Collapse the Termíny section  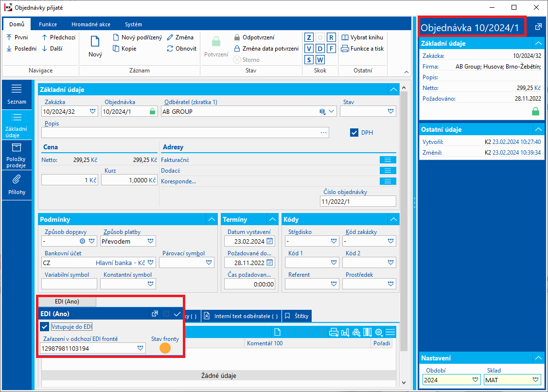click(272, 220)
